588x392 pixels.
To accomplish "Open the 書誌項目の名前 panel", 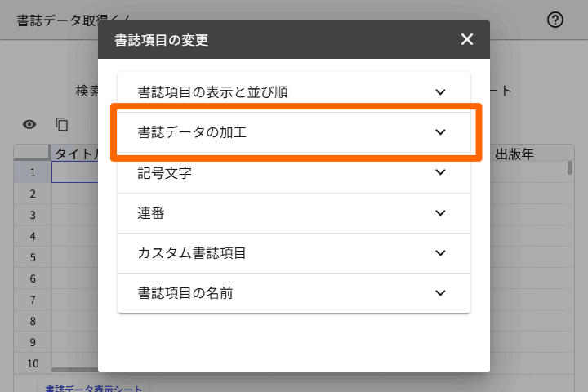I will (185, 292).
